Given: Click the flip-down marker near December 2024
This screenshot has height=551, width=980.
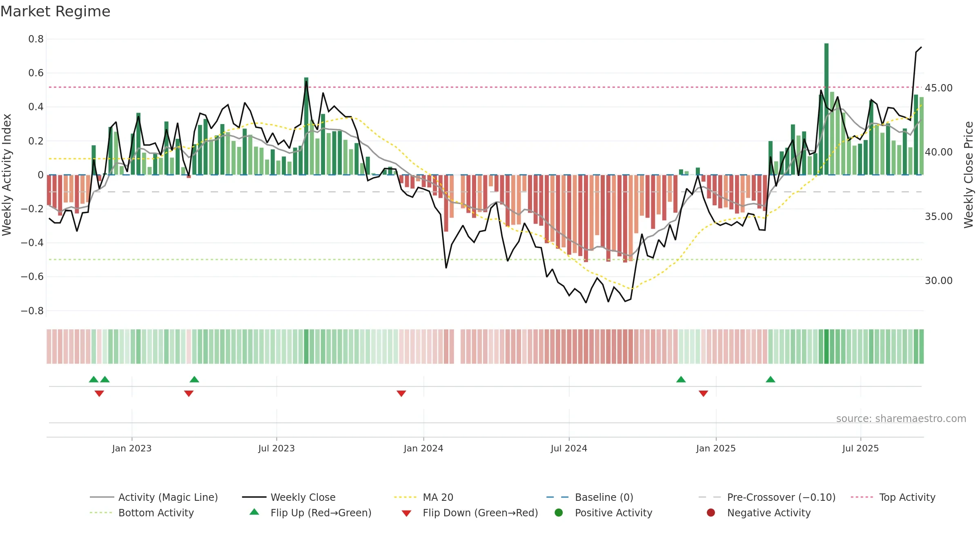Looking at the screenshot, I should pyautogui.click(x=703, y=393).
